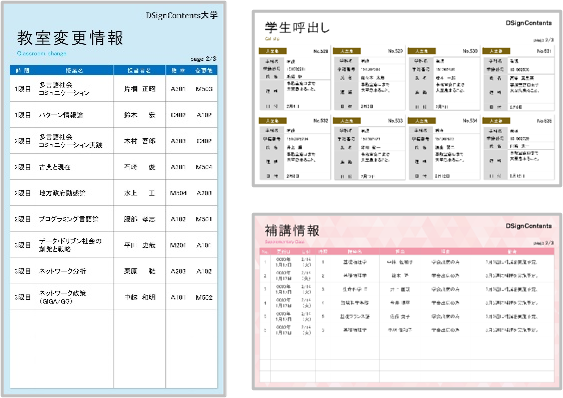Select the blue 教室変更情報 signage template
This screenshot has width=563, height=398.
[x=113, y=199]
